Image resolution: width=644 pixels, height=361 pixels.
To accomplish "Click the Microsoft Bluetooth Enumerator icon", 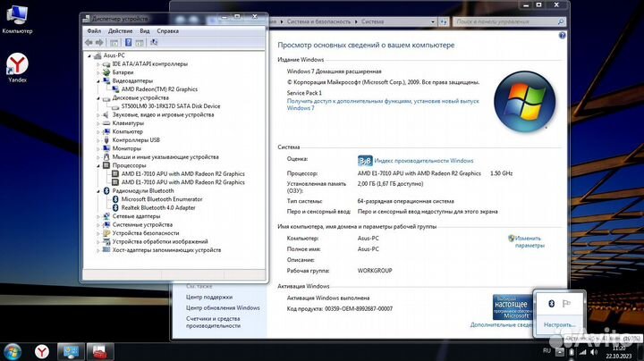I will point(115,199).
